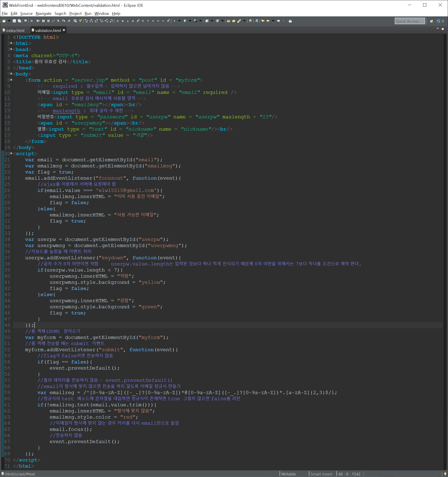Collapse the head tag fold on line 3
Viewport: 448px width, 477px height.
coord(11,49)
